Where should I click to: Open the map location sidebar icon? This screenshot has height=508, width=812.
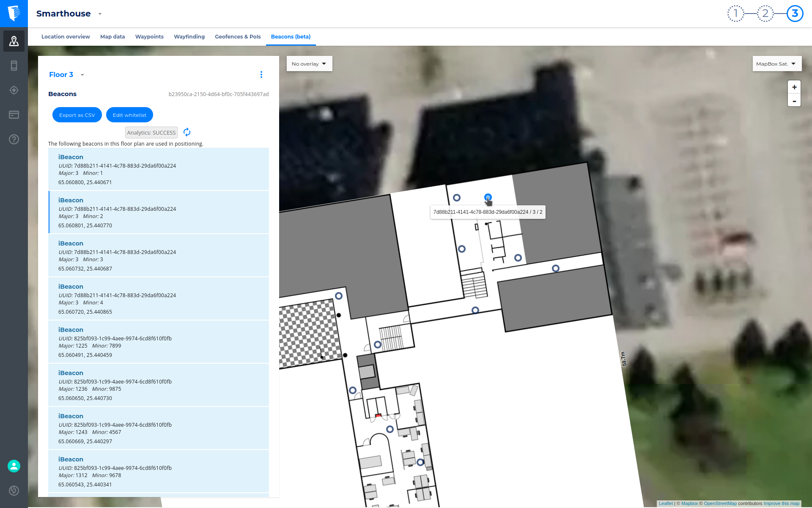point(14,41)
